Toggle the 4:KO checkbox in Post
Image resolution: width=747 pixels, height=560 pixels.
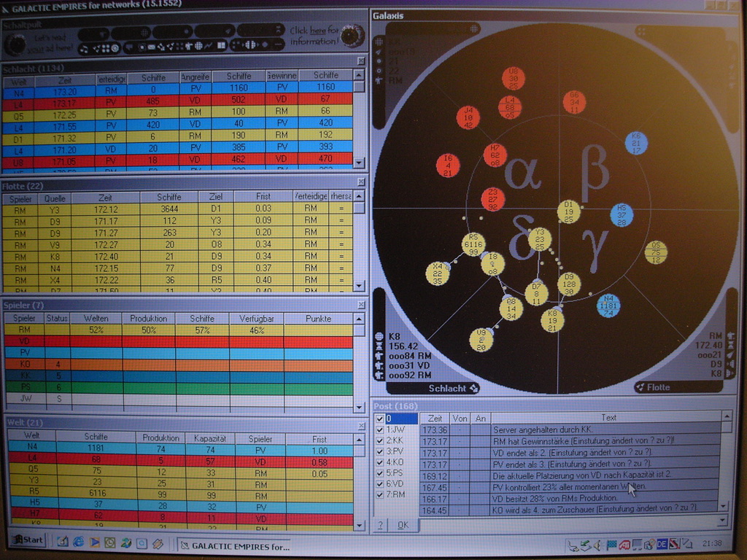pyautogui.click(x=379, y=462)
